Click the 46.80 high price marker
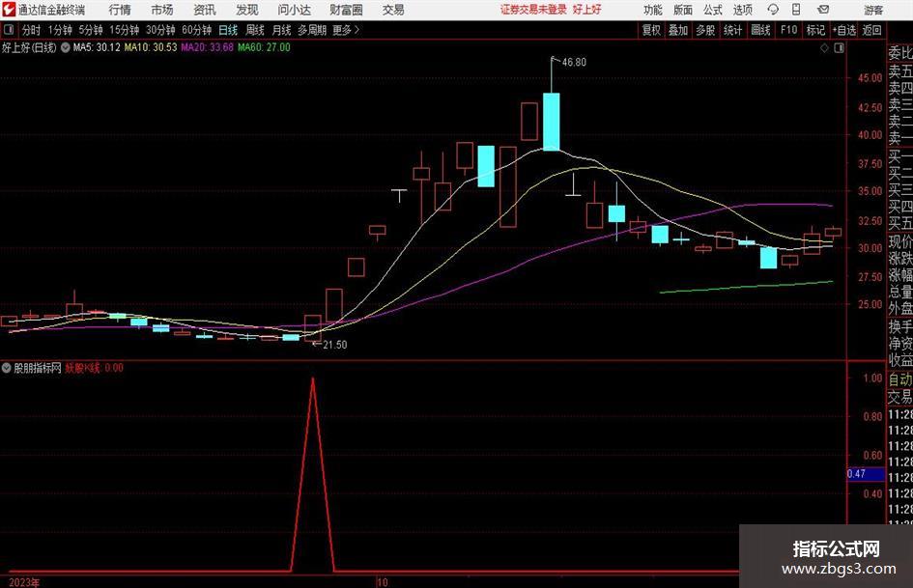This screenshot has width=913, height=588. (574, 63)
